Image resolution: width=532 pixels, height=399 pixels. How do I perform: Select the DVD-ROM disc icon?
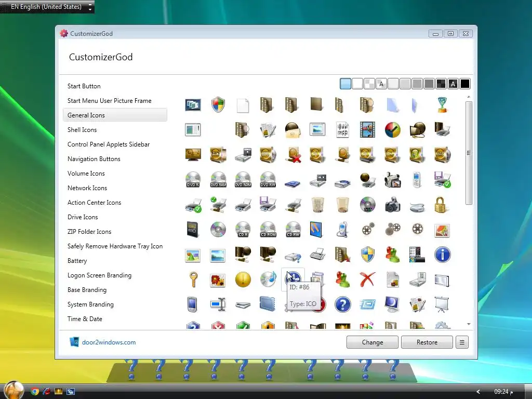243,179
